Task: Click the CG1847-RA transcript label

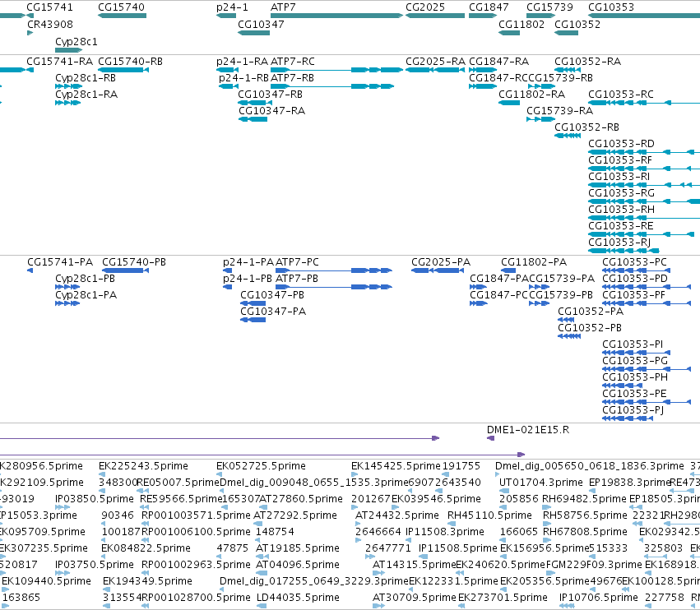Action: coord(499,61)
